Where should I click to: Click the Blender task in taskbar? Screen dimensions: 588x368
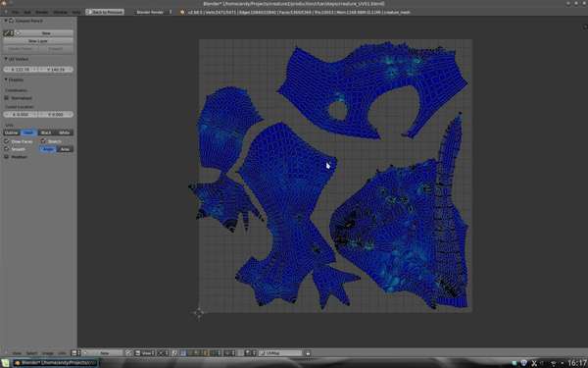(55, 363)
